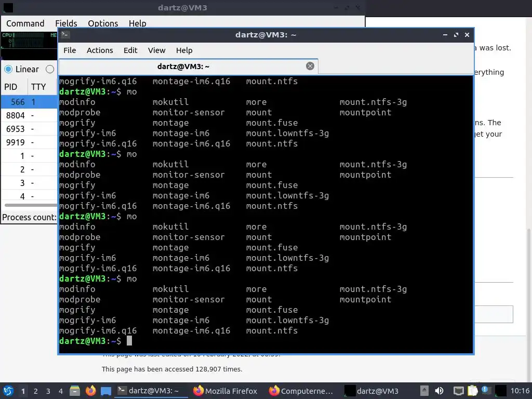The height and width of the screenshot is (399, 532).
Task: Click the qps tray icon beside the clock
Action: [500, 391]
